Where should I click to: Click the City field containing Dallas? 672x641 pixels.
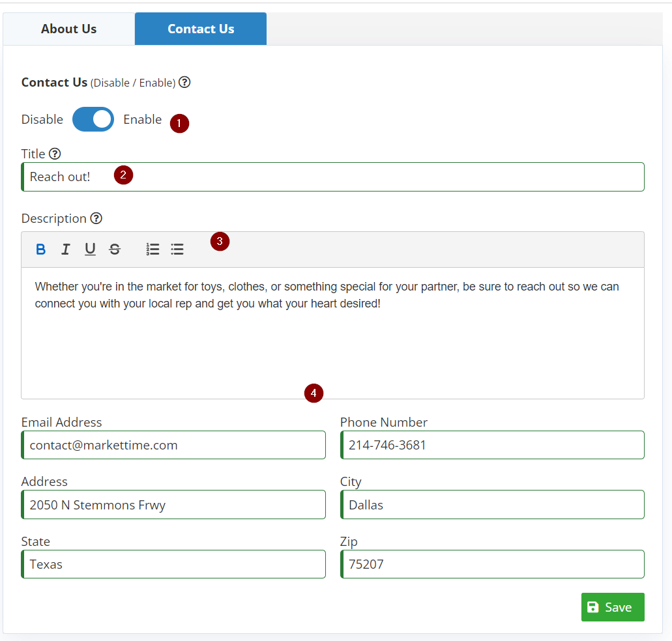tap(492, 505)
